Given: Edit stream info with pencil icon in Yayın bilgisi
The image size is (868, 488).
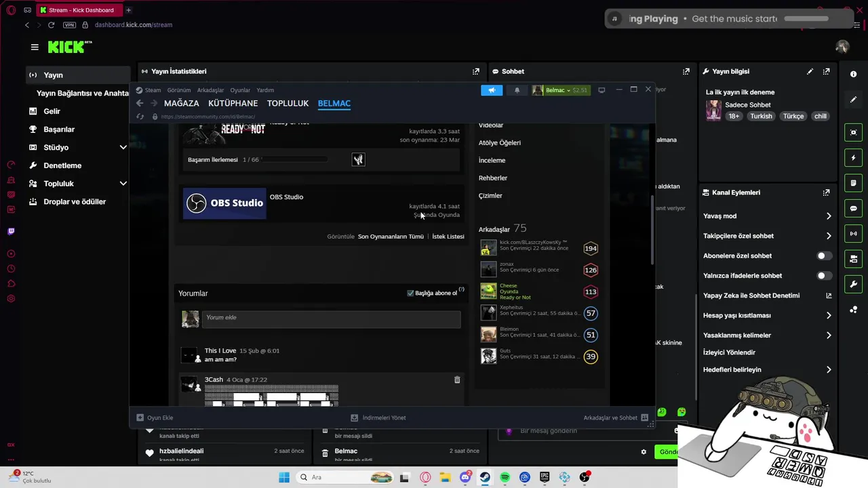Looking at the screenshot, I should pyautogui.click(x=810, y=71).
